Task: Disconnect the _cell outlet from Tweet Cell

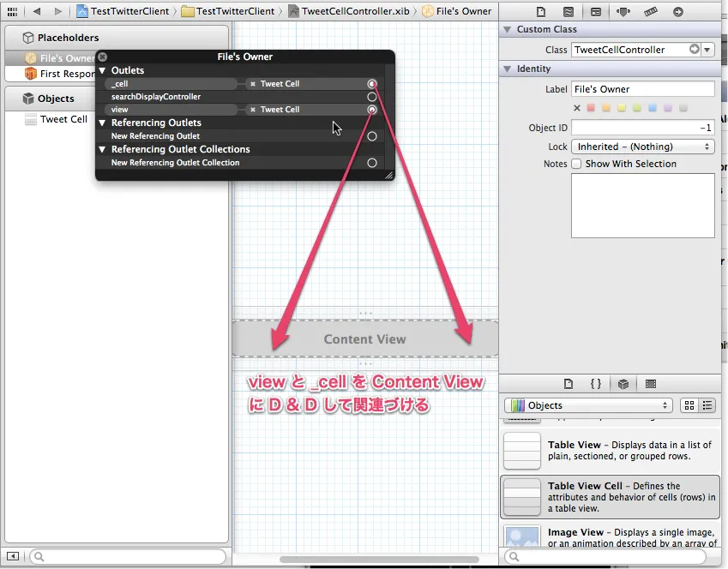Action: pos(253,84)
